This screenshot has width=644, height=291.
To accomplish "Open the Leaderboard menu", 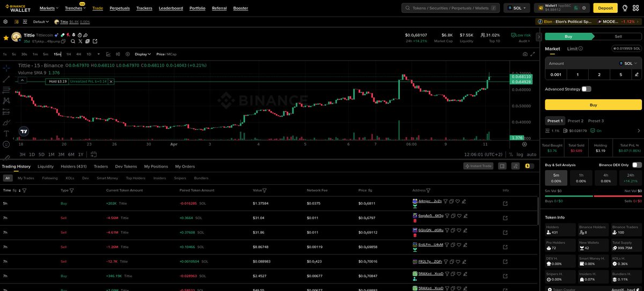I will click(171, 8).
